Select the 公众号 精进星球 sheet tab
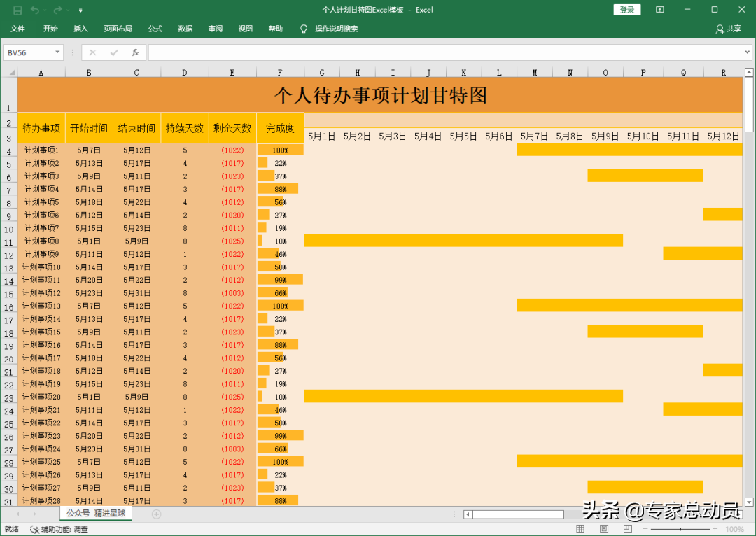 click(96, 514)
